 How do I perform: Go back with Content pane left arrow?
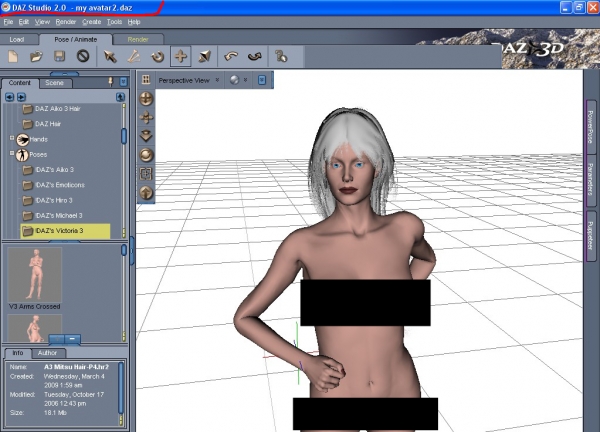point(10,97)
